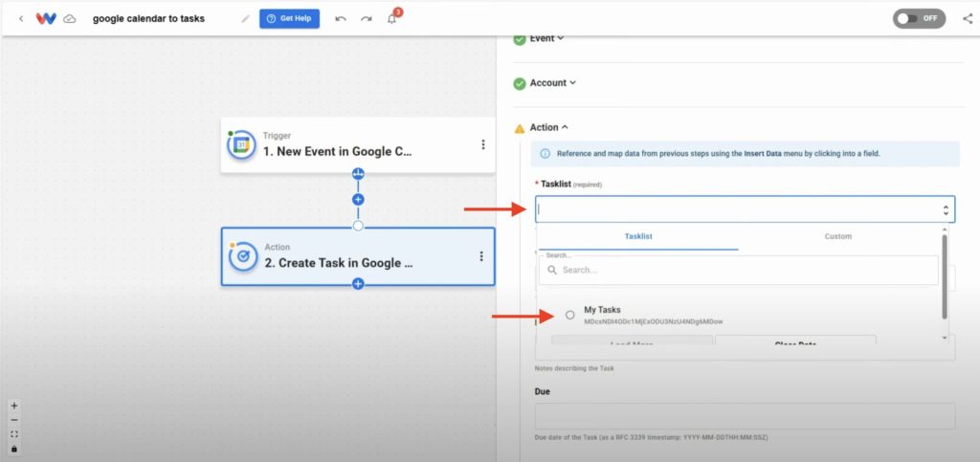980x462 pixels.
Task: Zoom out on the workflow canvas
Action: tap(14, 420)
